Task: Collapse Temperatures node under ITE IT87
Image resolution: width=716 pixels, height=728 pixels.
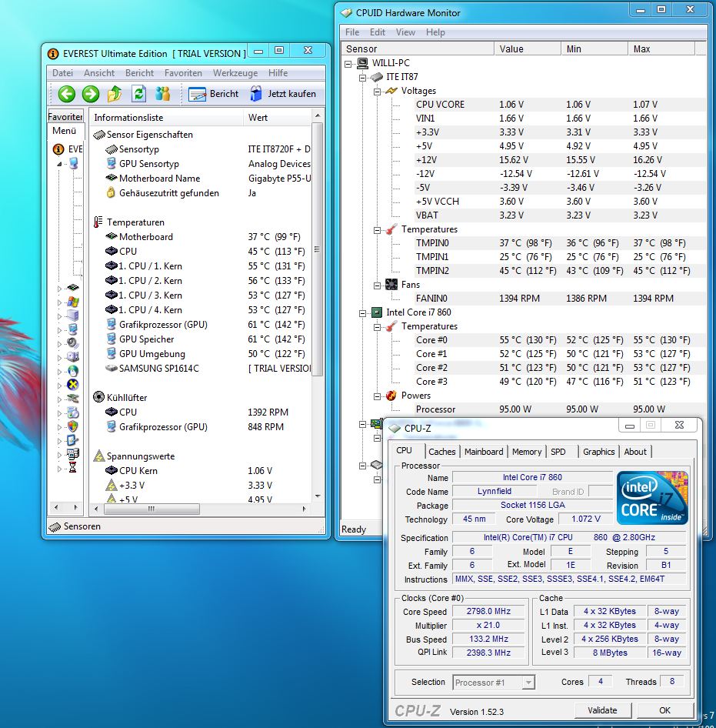Action: (377, 230)
